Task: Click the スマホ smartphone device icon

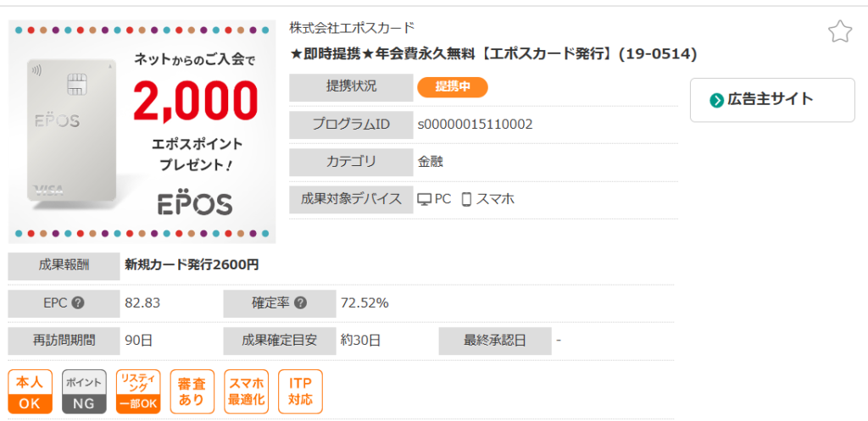Action: pos(466,200)
